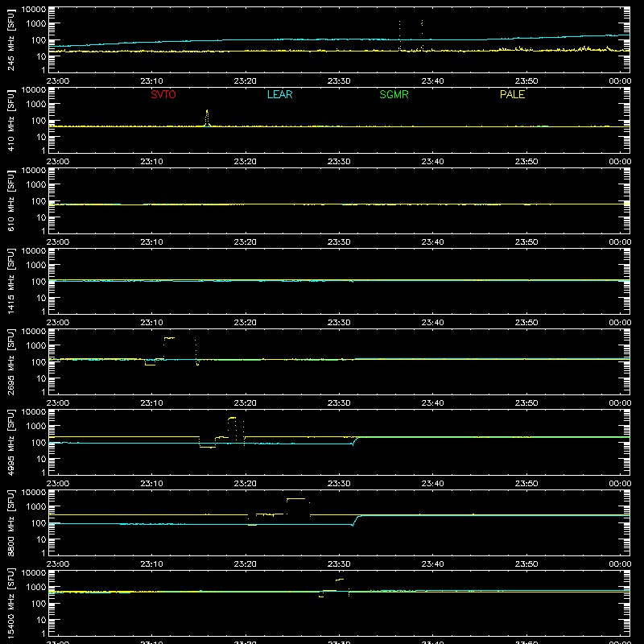This screenshot has width=644, height=644.
Task: Click the 10 y-axis value on the 1415 MHz panel
Action: pyautogui.click(x=42, y=298)
